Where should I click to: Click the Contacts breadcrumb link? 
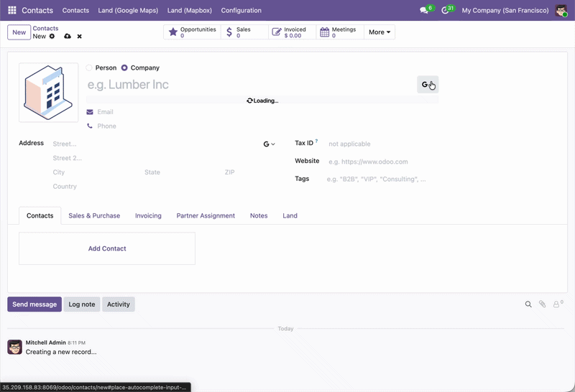click(45, 28)
